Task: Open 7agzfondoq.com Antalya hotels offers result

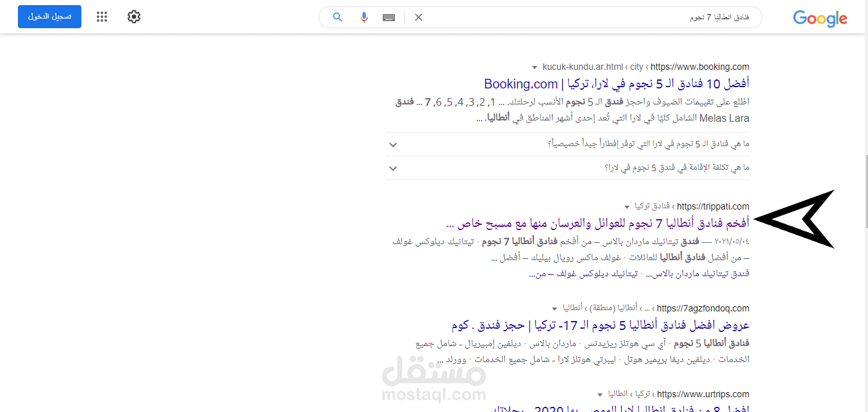Action: (600, 325)
